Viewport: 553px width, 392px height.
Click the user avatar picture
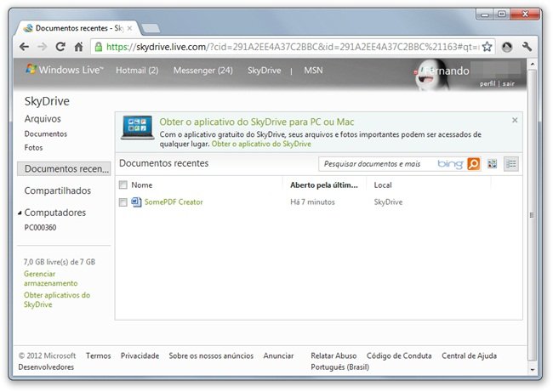point(430,75)
